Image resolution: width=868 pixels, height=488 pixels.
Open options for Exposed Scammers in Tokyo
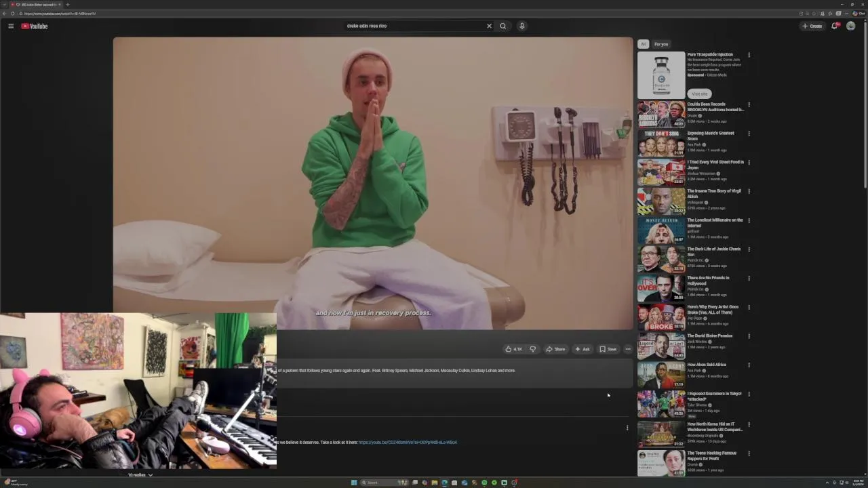pyautogui.click(x=749, y=394)
